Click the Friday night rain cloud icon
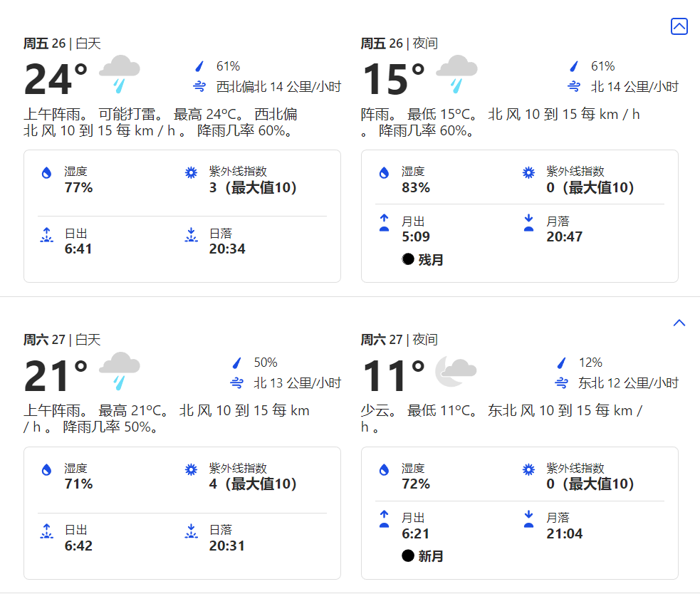700x594 pixels. (456, 74)
